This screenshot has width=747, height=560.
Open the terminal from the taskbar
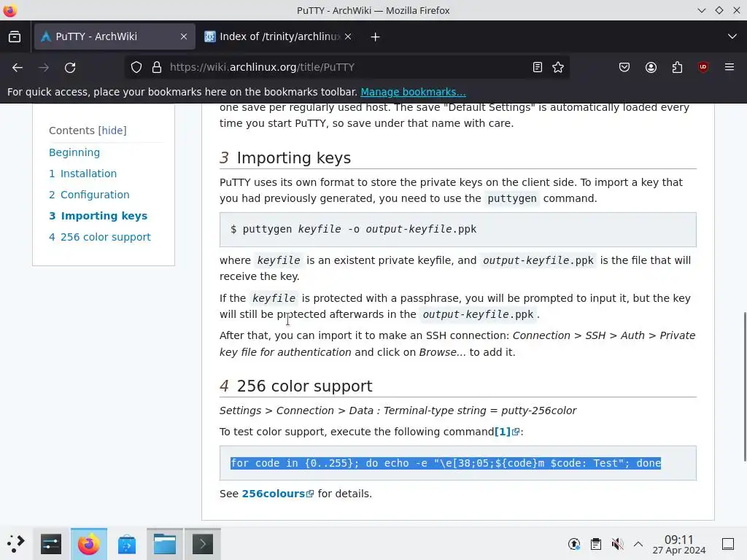coord(203,544)
